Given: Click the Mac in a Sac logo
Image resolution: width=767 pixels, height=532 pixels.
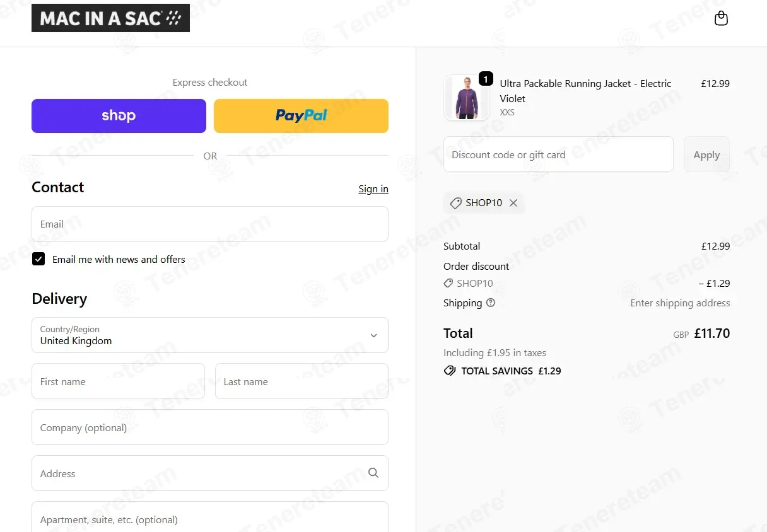Looking at the screenshot, I should click(x=110, y=18).
